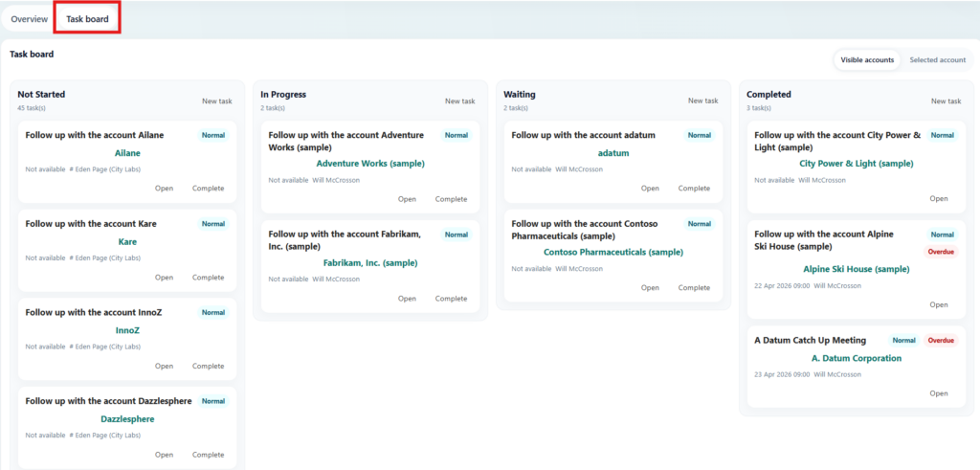Click the InnoZ account link
The image size is (980, 470).
click(x=127, y=330)
